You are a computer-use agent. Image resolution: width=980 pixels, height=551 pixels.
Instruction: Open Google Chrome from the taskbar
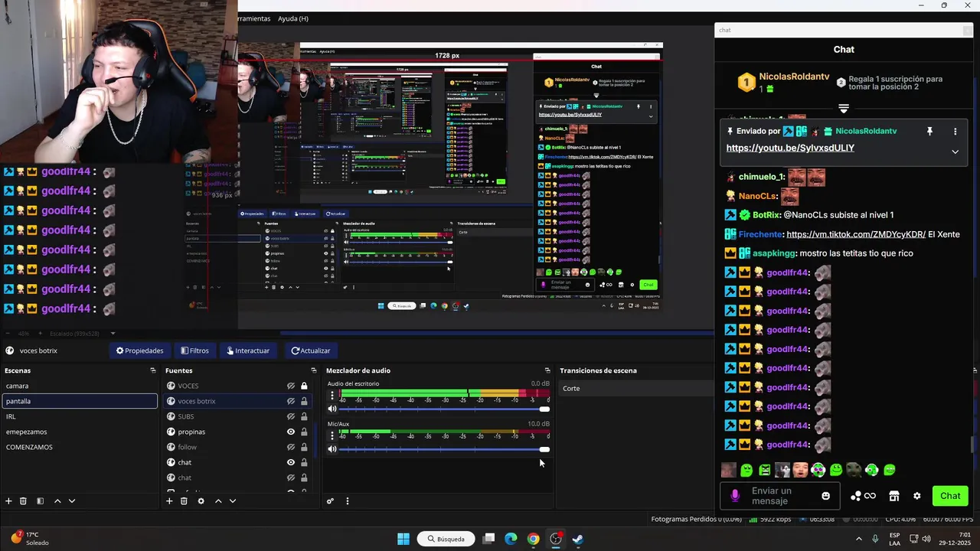click(534, 539)
